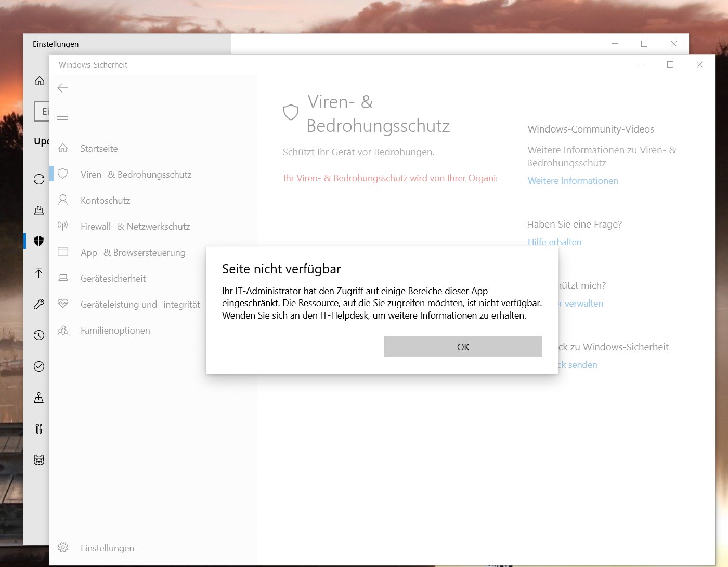The width and height of the screenshot is (728, 567).
Task: Select Gerätesicherheit menu entry
Action: pos(113,279)
